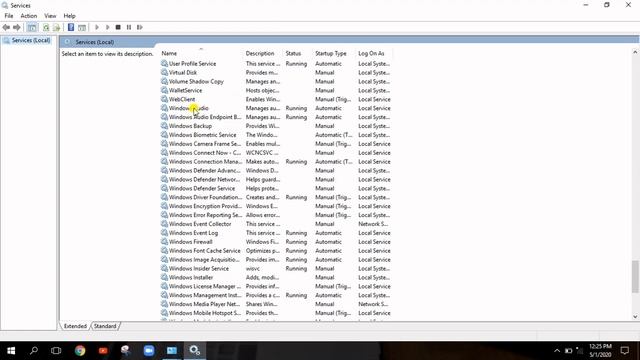The image size is (640, 360).
Task: Open taskbar Search magnifier
Action: coord(34,351)
